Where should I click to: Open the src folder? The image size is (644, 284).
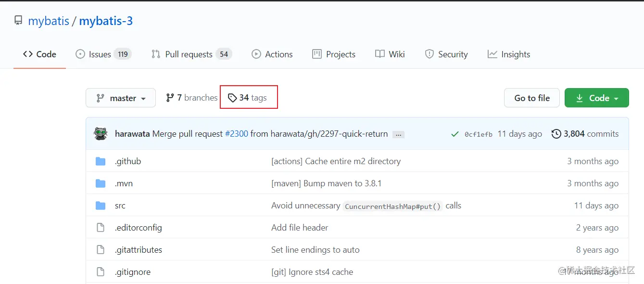tap(120, 206)
